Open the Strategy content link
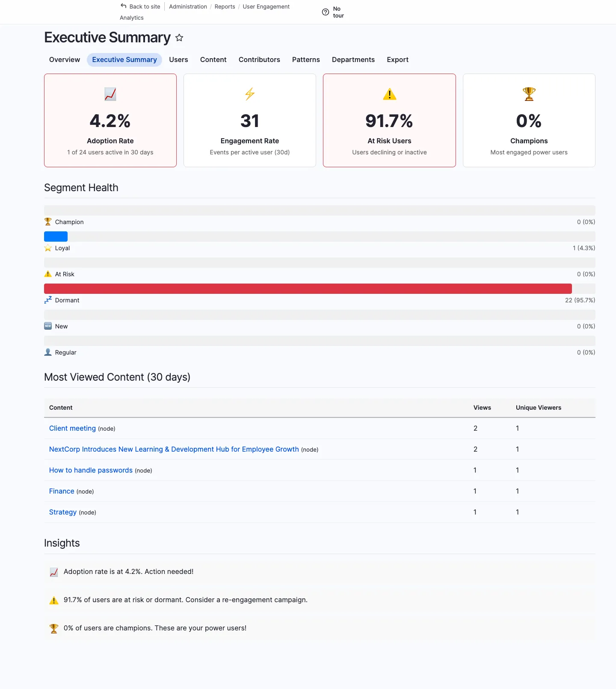The height and width of the screenshot is (689, 616). [x=63, y=512]
